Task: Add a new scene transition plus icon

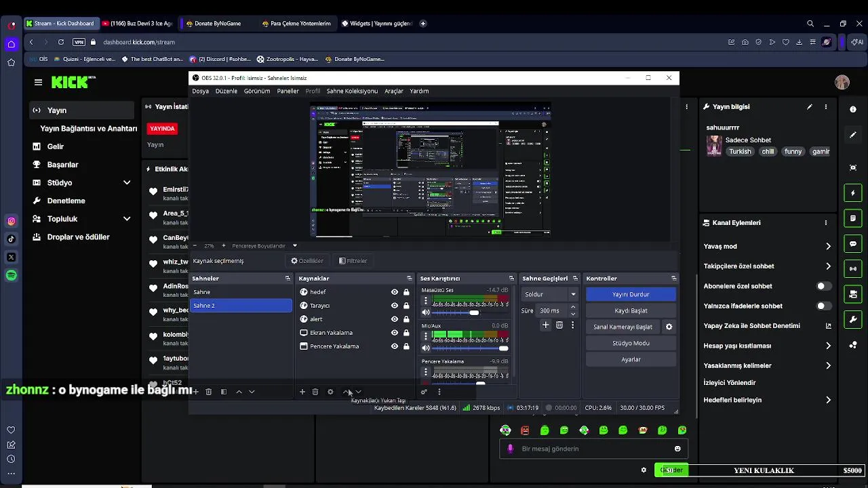Action: [x=545, y=325]
